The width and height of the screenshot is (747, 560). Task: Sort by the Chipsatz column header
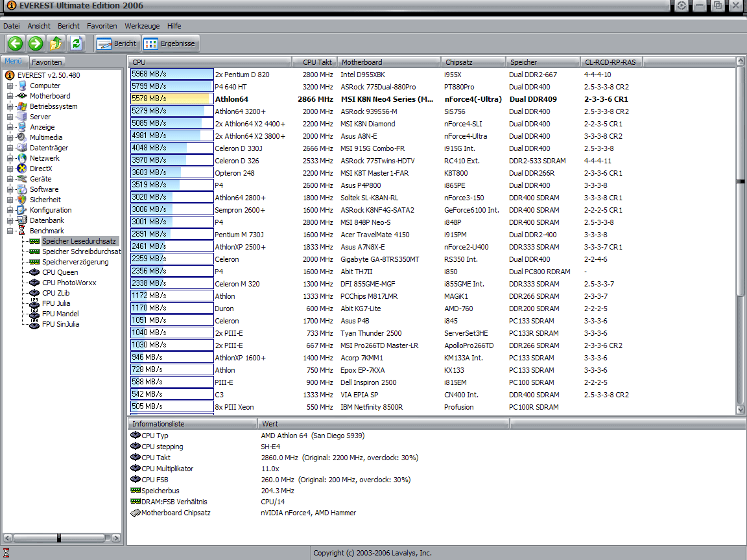(473, 62)
